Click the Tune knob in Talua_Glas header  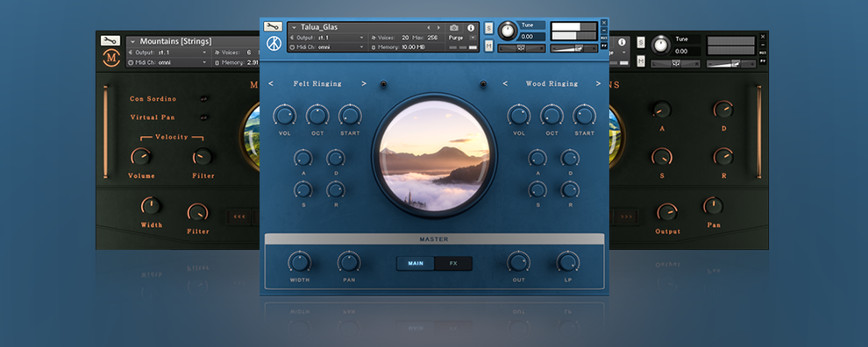[x=507, y=31]
